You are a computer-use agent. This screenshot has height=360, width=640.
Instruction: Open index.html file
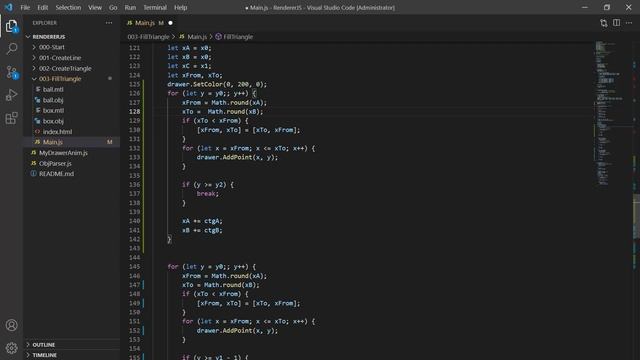tap(57, 132)
